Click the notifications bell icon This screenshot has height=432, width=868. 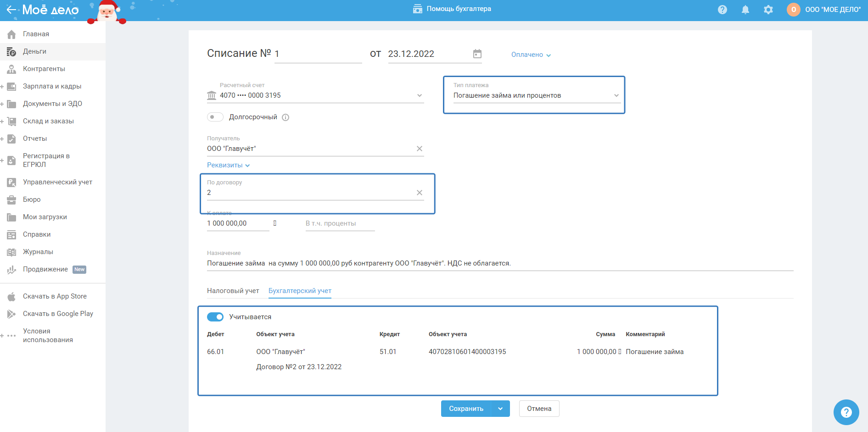(745, 10)
